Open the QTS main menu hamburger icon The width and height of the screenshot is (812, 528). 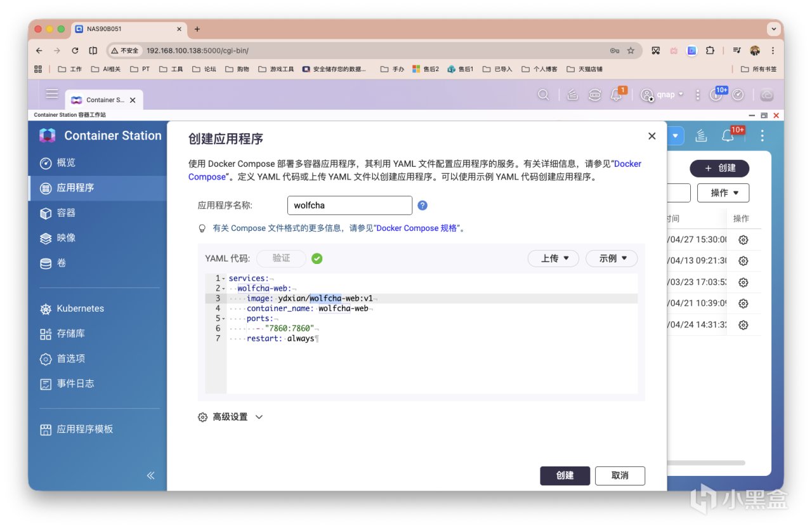click(x=52, y=94)
